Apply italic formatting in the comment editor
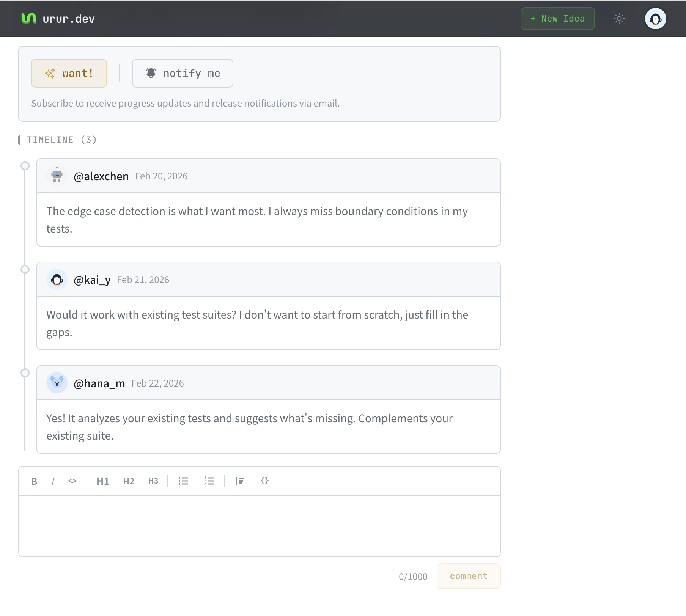The image size is (686, 616). pos(53,481)
